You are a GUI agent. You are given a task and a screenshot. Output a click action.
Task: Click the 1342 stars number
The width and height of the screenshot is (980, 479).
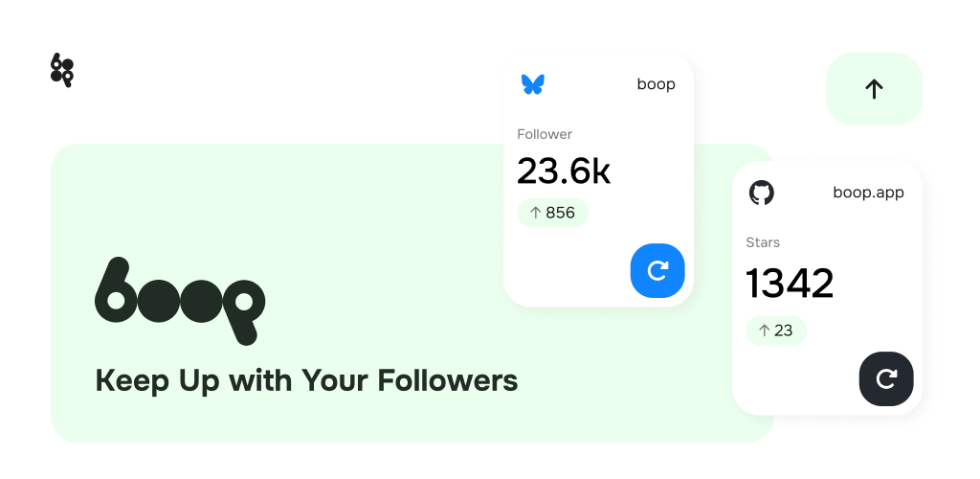[x=790, y=284]
